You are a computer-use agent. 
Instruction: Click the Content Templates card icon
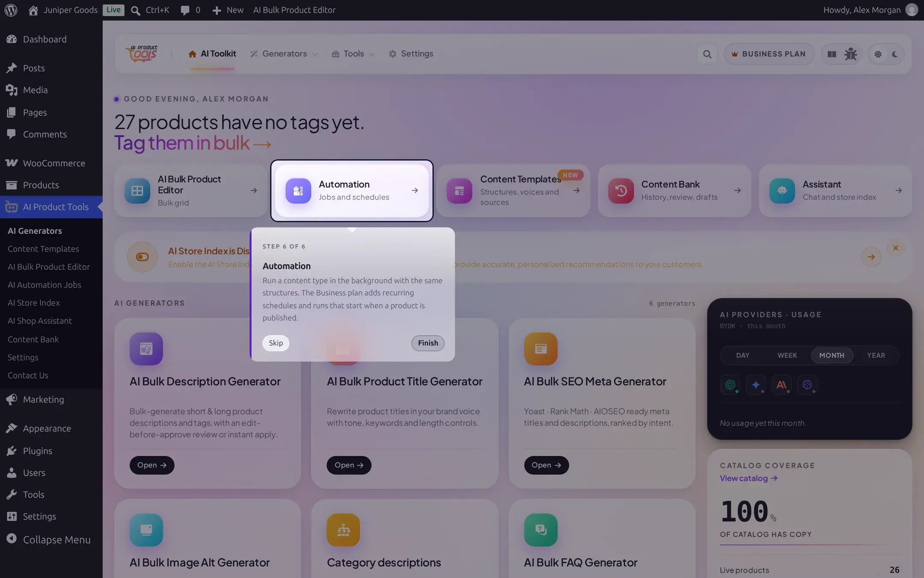pyautogui.click(x=459, y=191)
